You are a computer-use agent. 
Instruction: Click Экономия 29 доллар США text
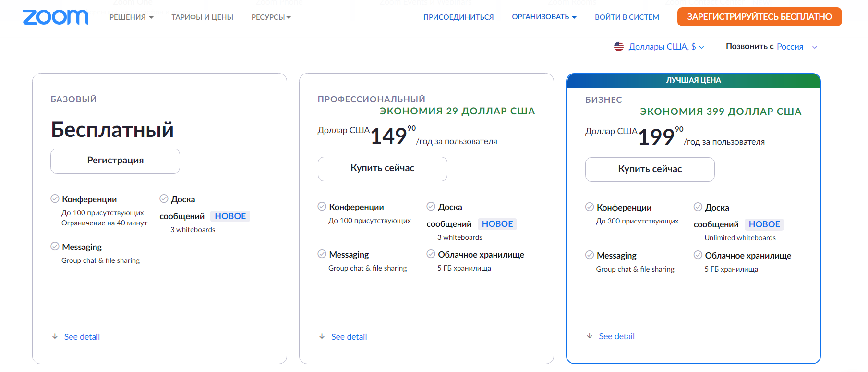tap(457, 111)
